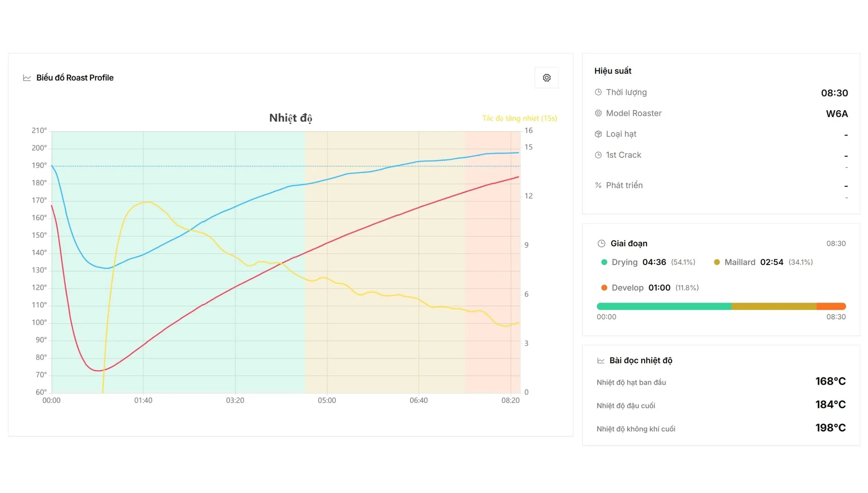Image resolution: width=868 pixels, height=493 pixels.
Task: Click the Hiệu suất heading
Action: coord(613,71)
